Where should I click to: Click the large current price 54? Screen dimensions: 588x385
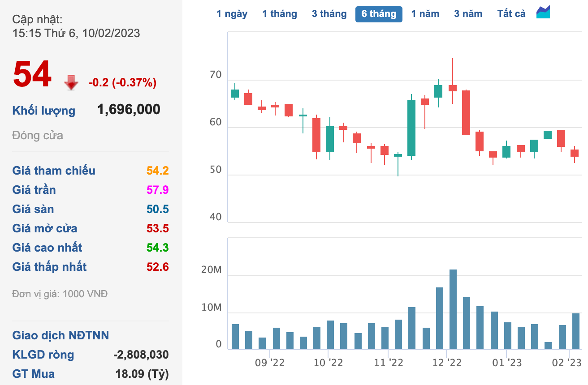pyautogui.click(x=32, y=74)
